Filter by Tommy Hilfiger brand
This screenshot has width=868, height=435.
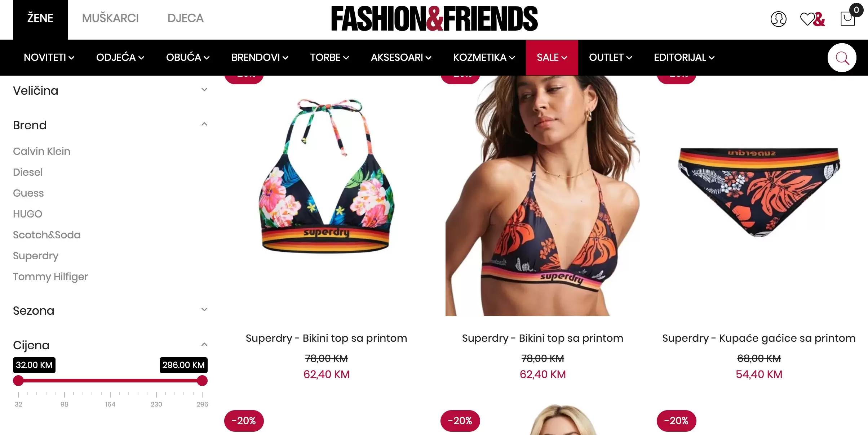[x=50, y=277]
